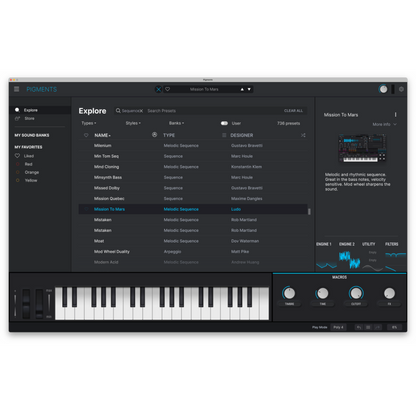Select the Missed Dolby preset
Screen dimensions: 416x416
(x=193, y=188)
